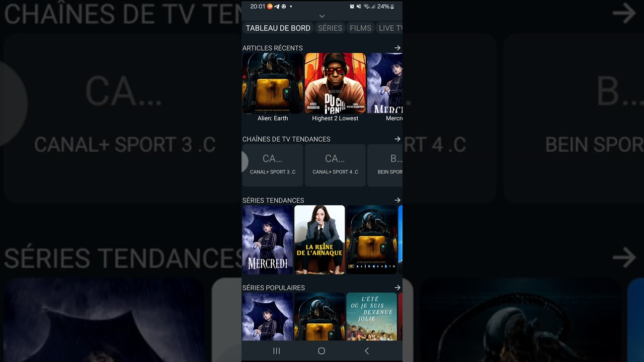Click the SÉRIES TENDANCES heading

tap(273, 200)
